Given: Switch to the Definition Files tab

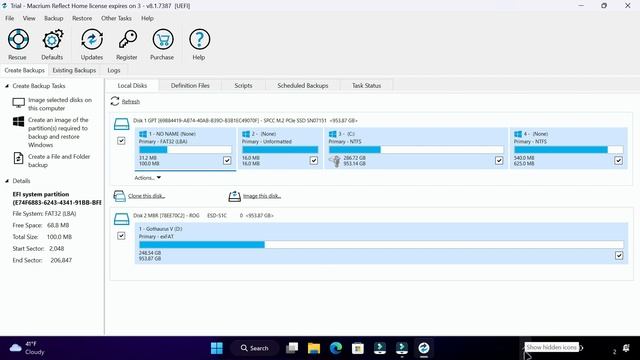Looking at the screenshot, I should click(x=190, y=85).
